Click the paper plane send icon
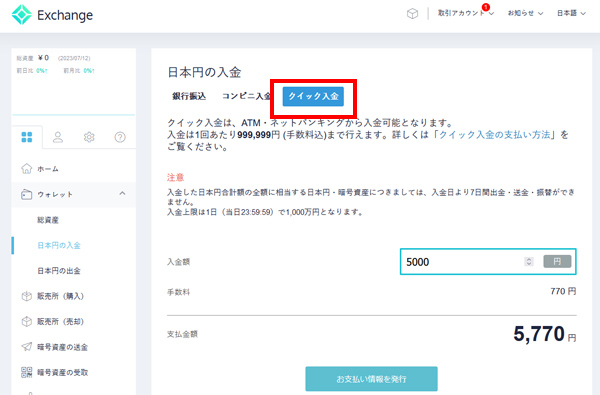Screen dimensions: 600x395 (26, 347)
